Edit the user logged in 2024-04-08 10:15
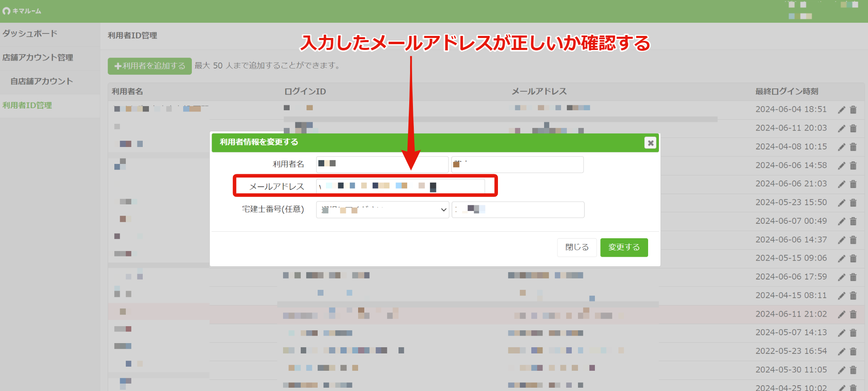 (x=842, y=147)
